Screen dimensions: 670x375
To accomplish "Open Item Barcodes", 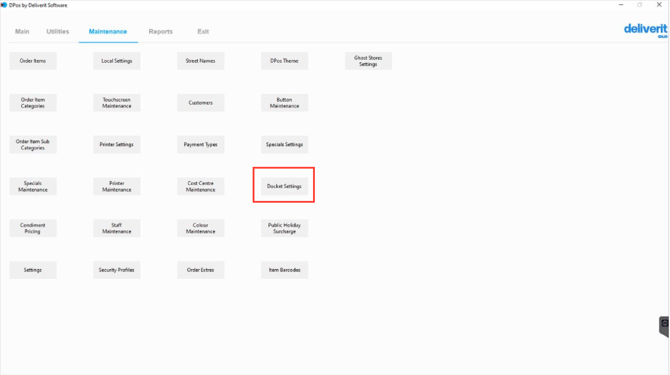I will tap(284, 270).
